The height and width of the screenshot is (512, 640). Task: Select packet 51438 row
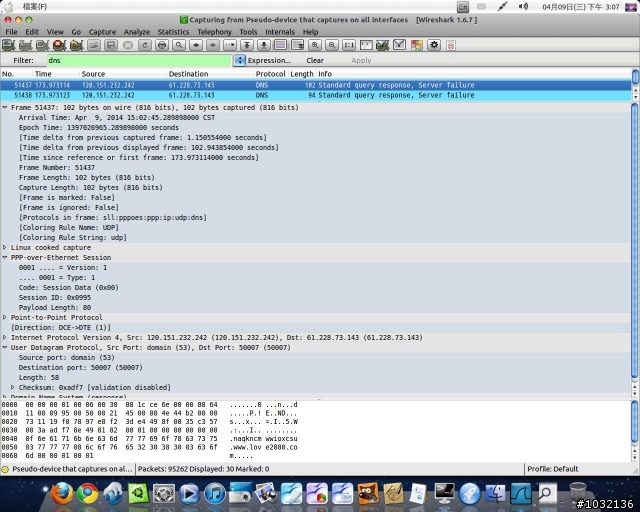[316, 95]
